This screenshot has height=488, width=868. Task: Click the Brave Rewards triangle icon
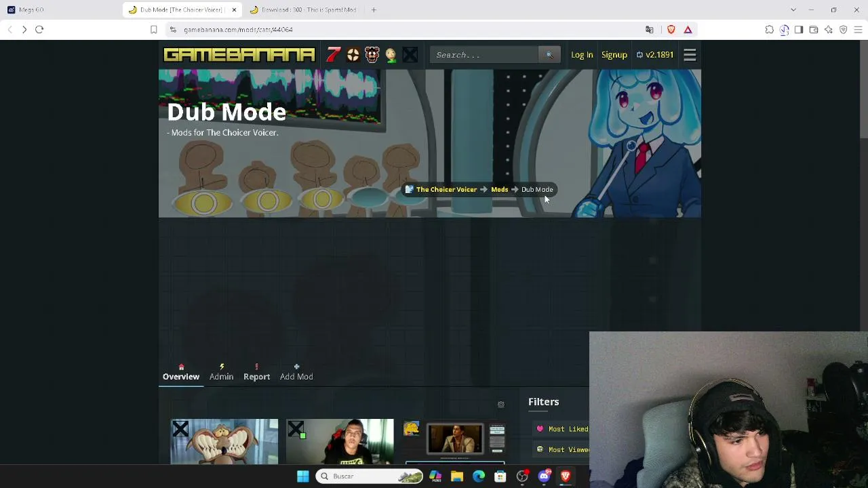coord(688,30)
